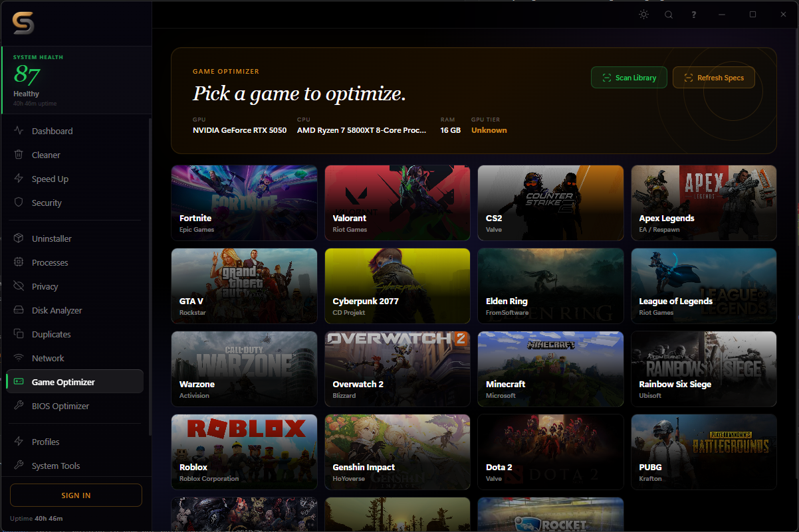Select the Warzone game card

click(244, 369)
